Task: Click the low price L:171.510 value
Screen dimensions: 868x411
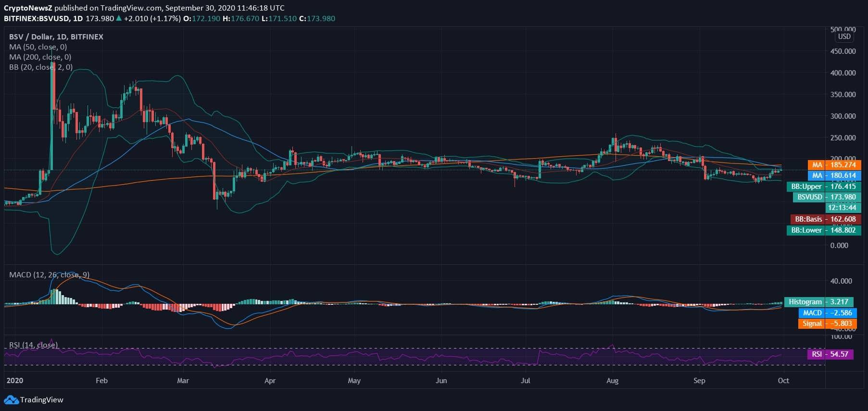Action: tap(279, 18)
